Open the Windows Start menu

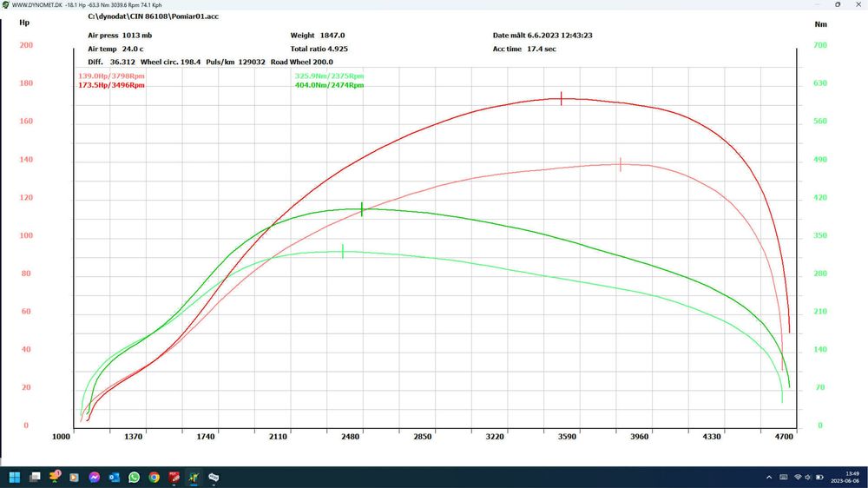click(x=15, y=477)
